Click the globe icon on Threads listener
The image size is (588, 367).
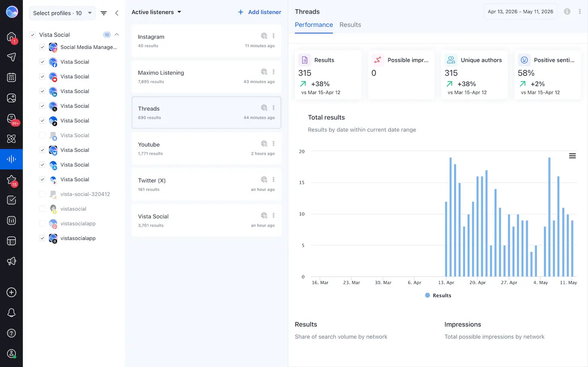[x=264, y=108]
